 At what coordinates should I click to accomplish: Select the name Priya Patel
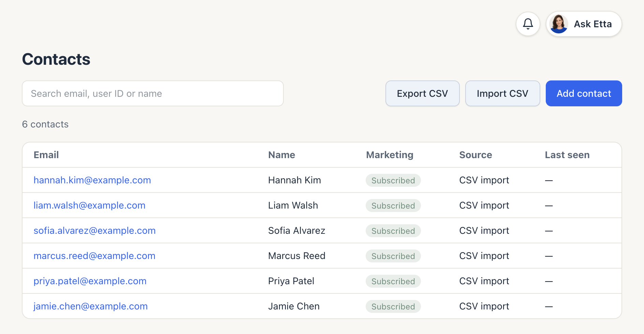click(x=291, y=281)
